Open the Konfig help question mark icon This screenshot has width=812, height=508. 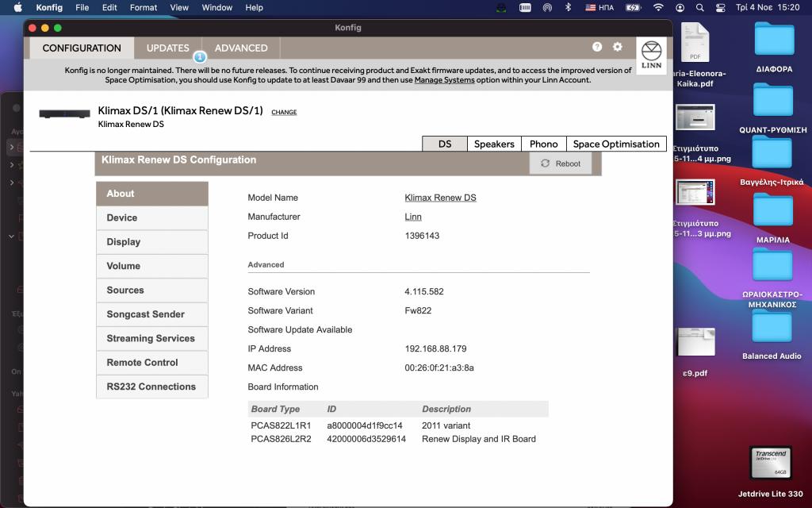[597, 47]
